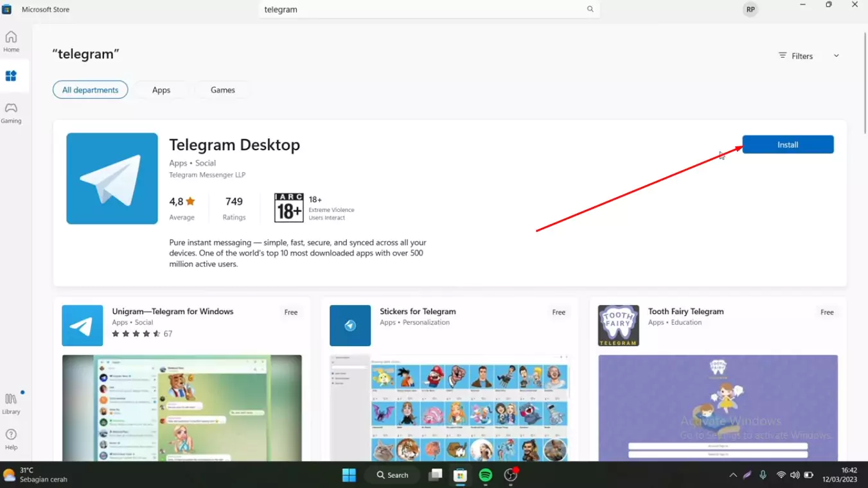Click the Telegram Desktop app logo

click(112, 179)
